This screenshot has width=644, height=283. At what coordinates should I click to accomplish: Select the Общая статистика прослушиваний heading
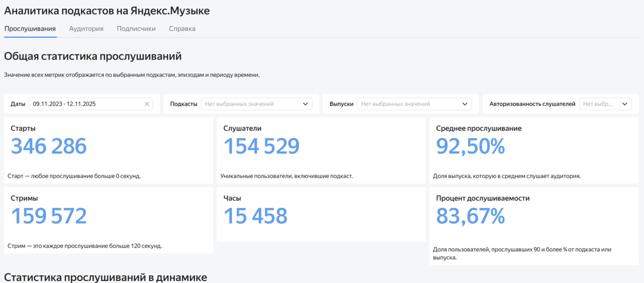[93, 56]
